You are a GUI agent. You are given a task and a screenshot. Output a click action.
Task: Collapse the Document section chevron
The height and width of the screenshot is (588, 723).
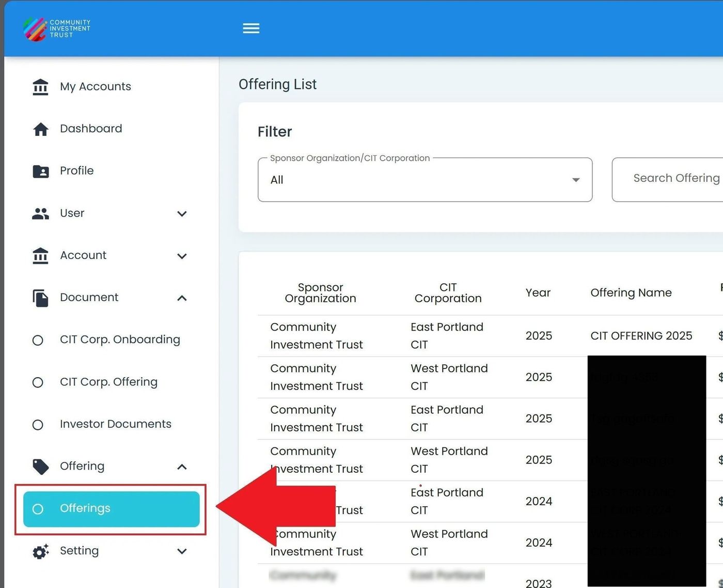(182, 298)
